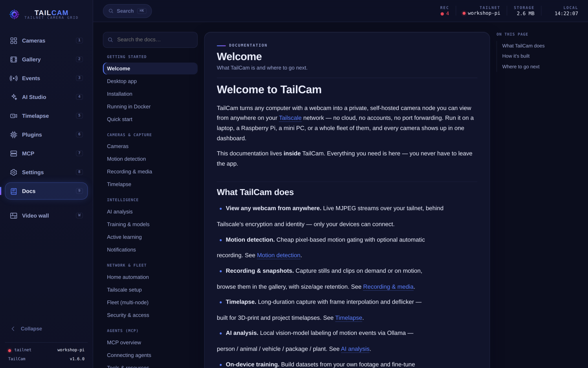This screenshot has width=588, height=368.
Task: Open Tailscale setup docs page
Action: click(150, 290)
